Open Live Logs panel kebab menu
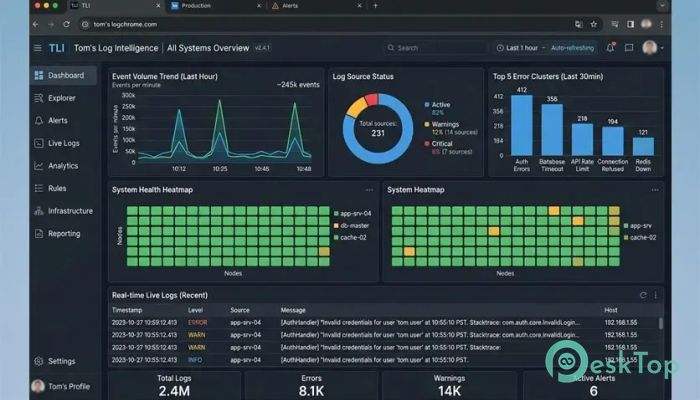 (655, 295)
